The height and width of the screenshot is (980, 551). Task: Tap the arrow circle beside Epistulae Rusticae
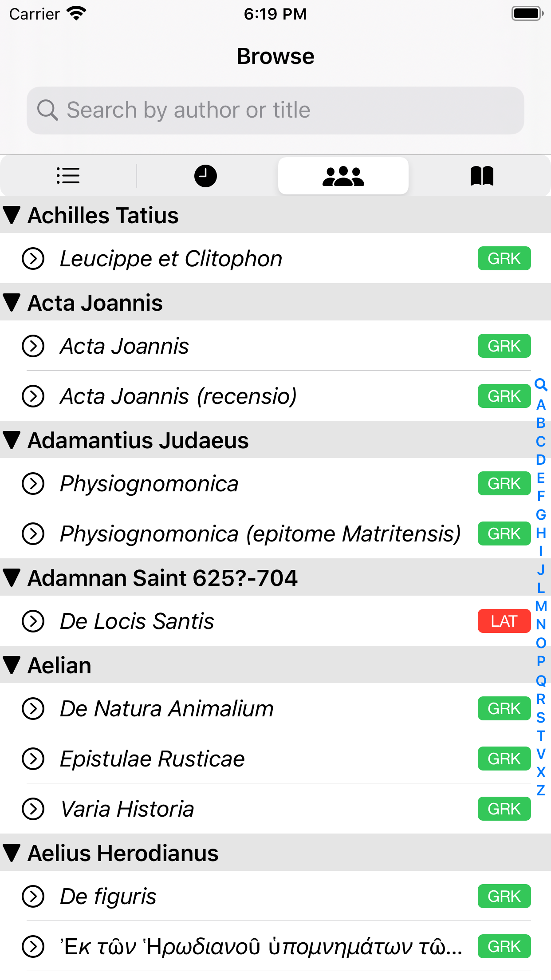33,759
